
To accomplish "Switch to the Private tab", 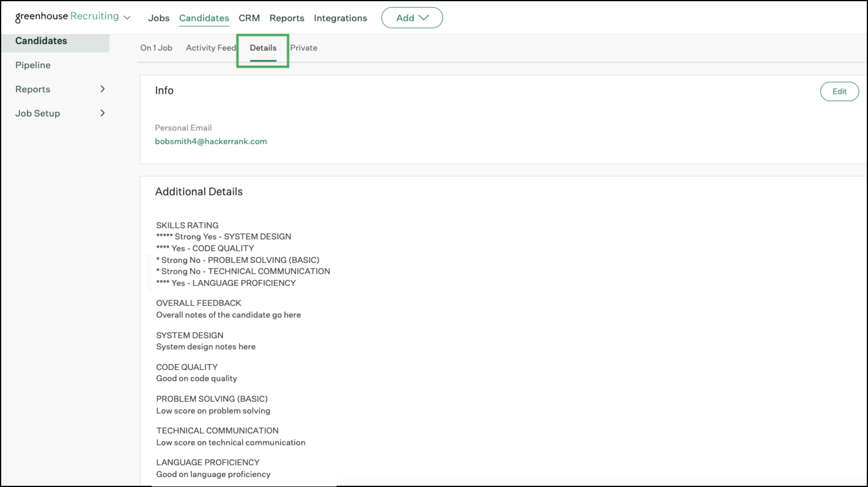I will (x=304, y=48).
